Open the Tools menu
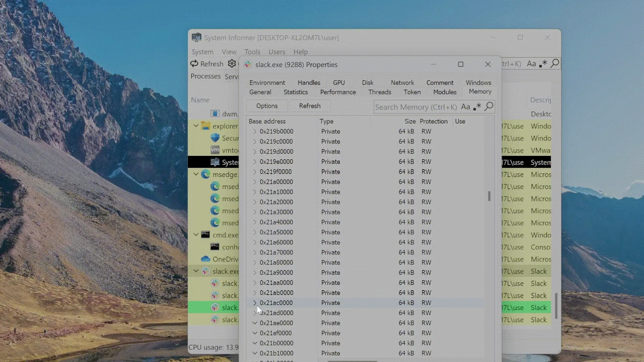Image resolution: width=644 pixels, height=362 pixels. pyautogui.click(x=252, y=52)
